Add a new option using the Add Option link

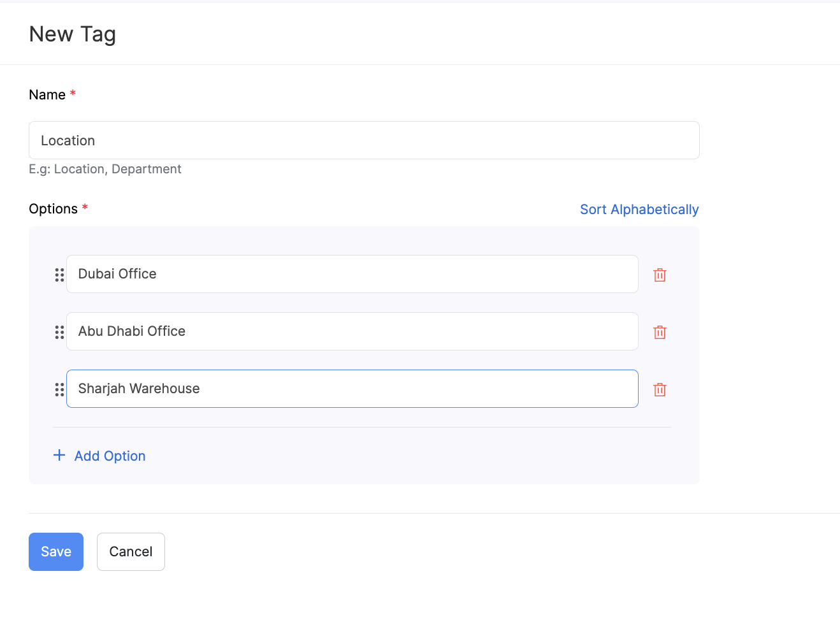110,456
